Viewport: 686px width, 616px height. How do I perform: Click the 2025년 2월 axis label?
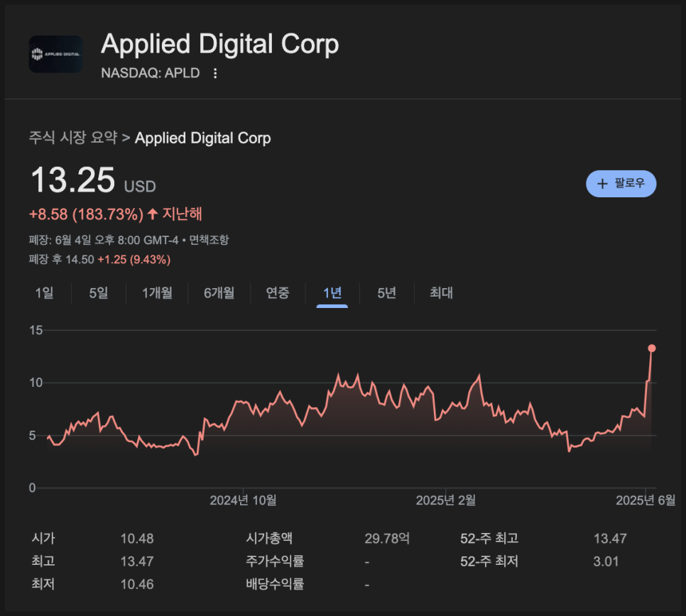point(446,500)
